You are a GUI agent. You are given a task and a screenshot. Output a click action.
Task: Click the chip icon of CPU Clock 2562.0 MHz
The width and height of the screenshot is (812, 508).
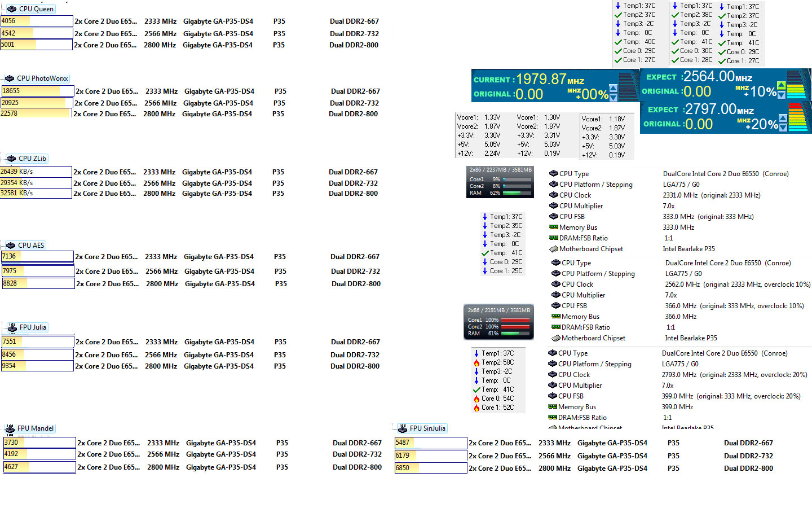pyautogui.click(x=555, y=284)
